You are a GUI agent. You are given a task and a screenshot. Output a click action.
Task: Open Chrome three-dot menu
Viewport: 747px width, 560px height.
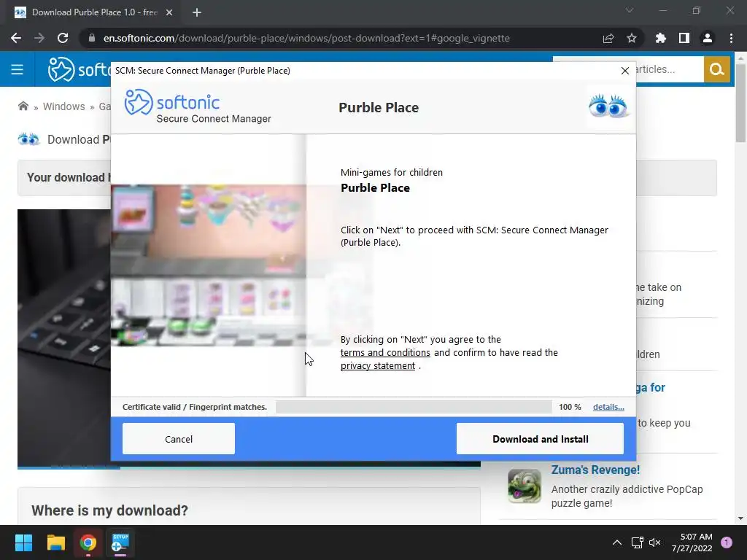(731, 38)
